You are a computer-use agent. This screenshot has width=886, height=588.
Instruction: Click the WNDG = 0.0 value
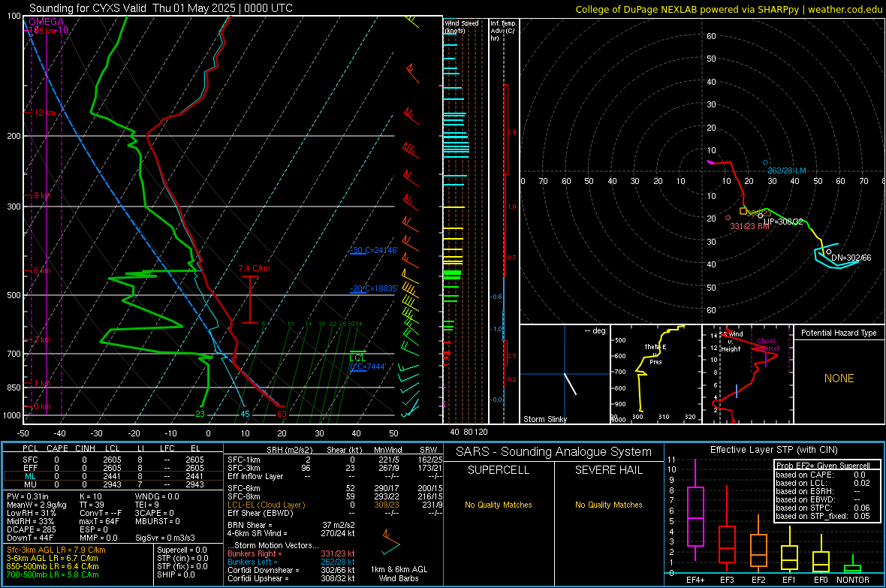click(157, 496)
